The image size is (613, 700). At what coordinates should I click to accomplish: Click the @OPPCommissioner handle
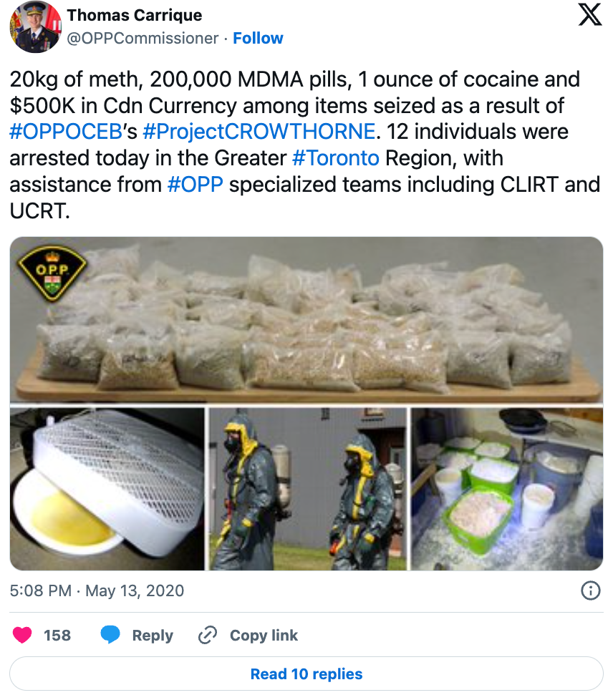(x=143, y=39)
